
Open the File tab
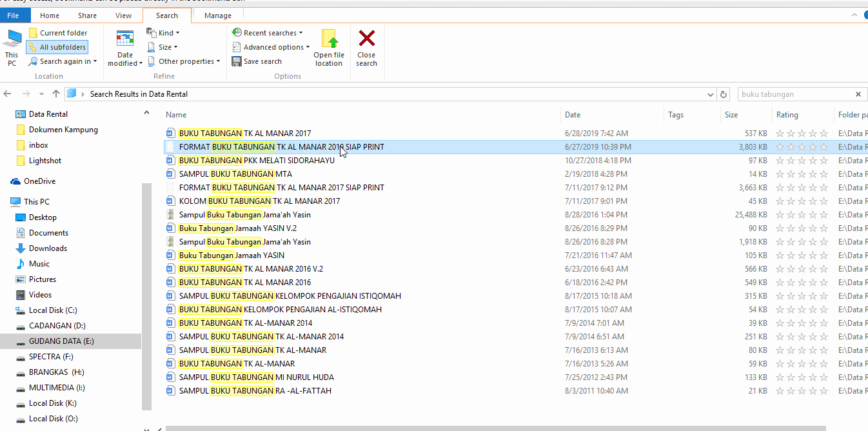click(x=14, y=15)
